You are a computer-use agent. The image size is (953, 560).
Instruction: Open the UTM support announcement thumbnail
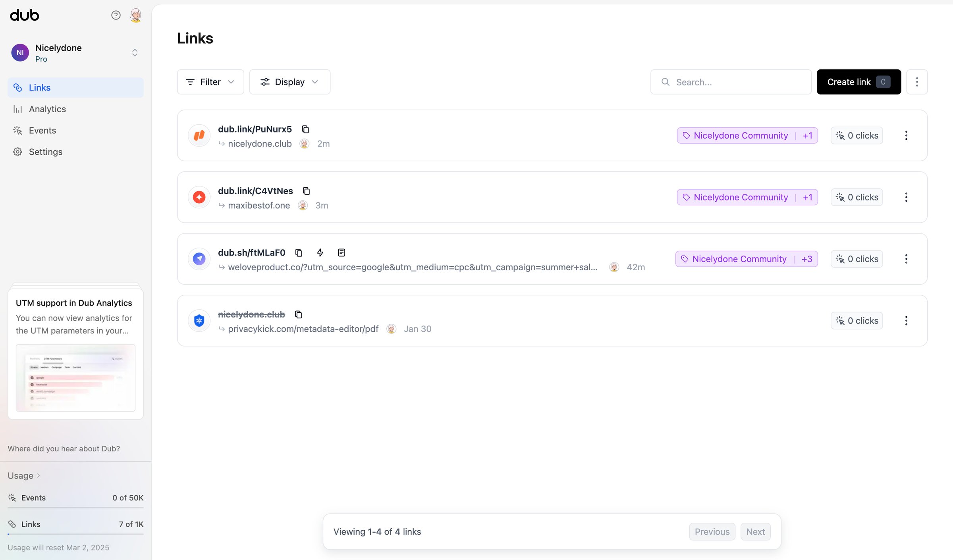coord(75,378)
